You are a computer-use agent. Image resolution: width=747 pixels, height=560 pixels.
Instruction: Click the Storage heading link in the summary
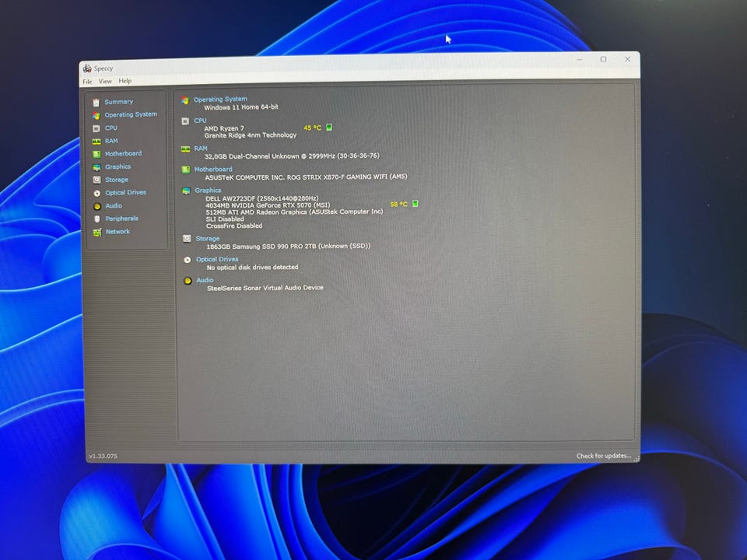pyautogui.click(x=207, y=239)
